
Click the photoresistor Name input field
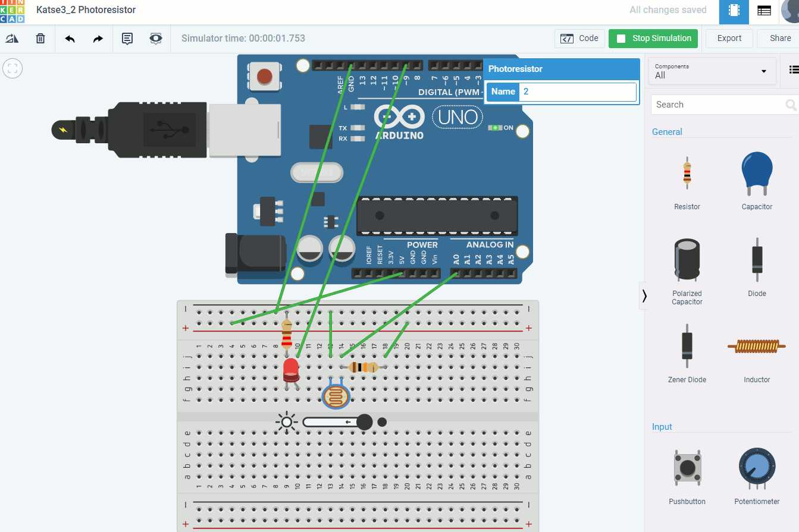(x=577, y=92)
